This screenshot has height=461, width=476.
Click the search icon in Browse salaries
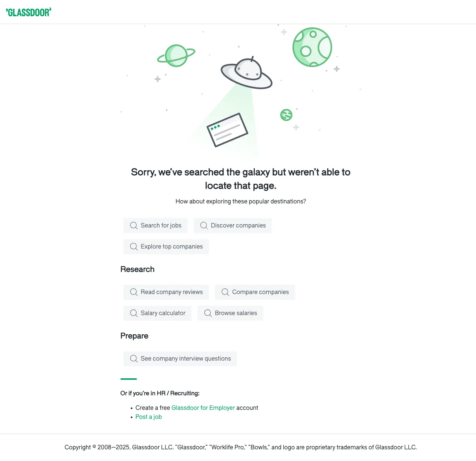pos(208,313)
